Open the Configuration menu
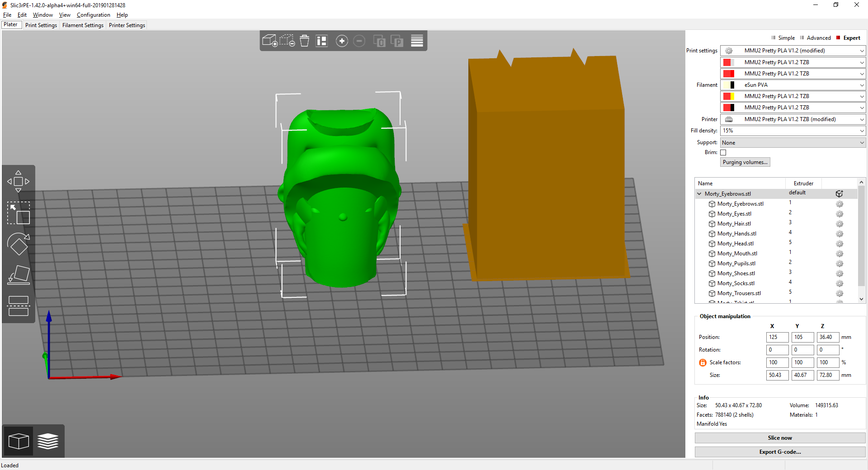 (x=93, y=15)
